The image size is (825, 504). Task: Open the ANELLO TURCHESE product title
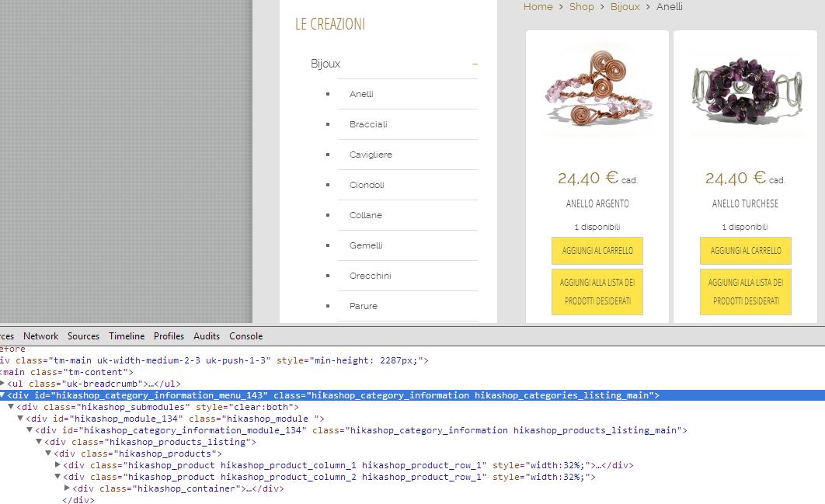(x=745, y=203)
